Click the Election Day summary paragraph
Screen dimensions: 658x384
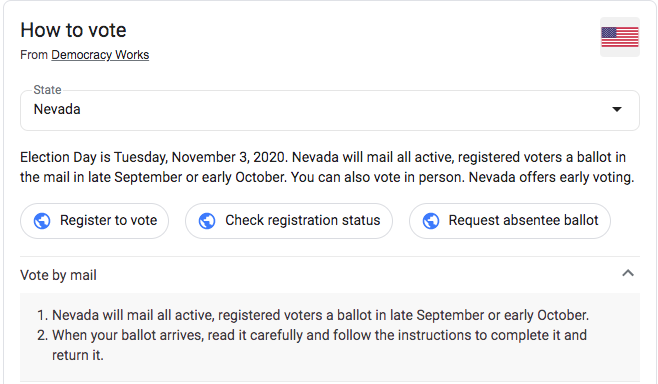(327, 167)
